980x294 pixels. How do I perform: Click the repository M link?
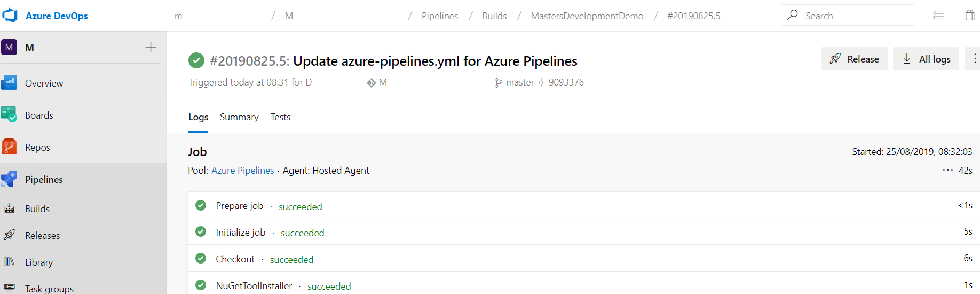point(383,82)
